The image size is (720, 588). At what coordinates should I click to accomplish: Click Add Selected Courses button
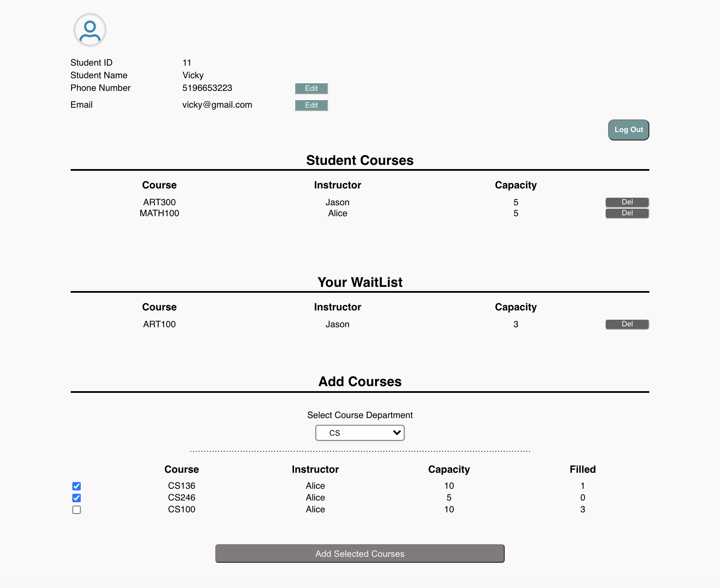[360, 554]
